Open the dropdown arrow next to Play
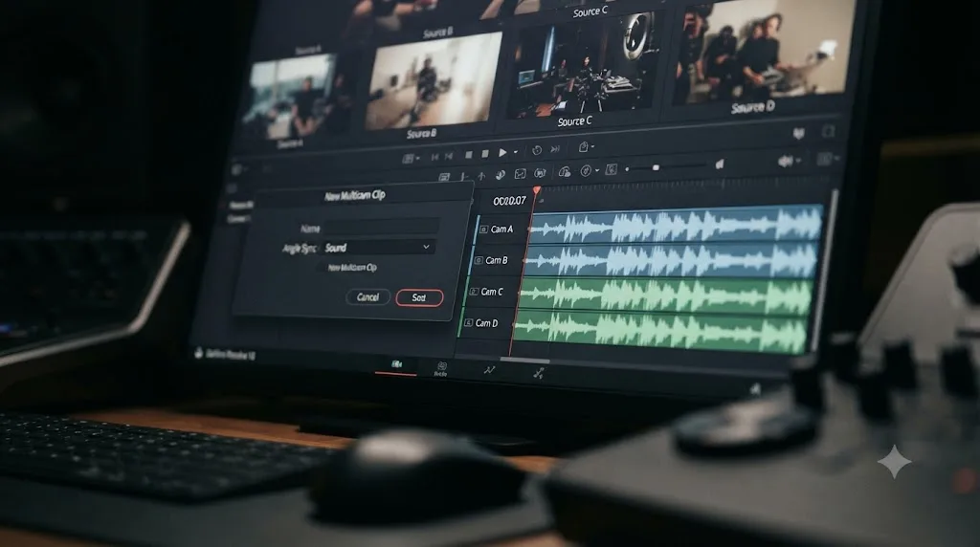 [516, 152]
